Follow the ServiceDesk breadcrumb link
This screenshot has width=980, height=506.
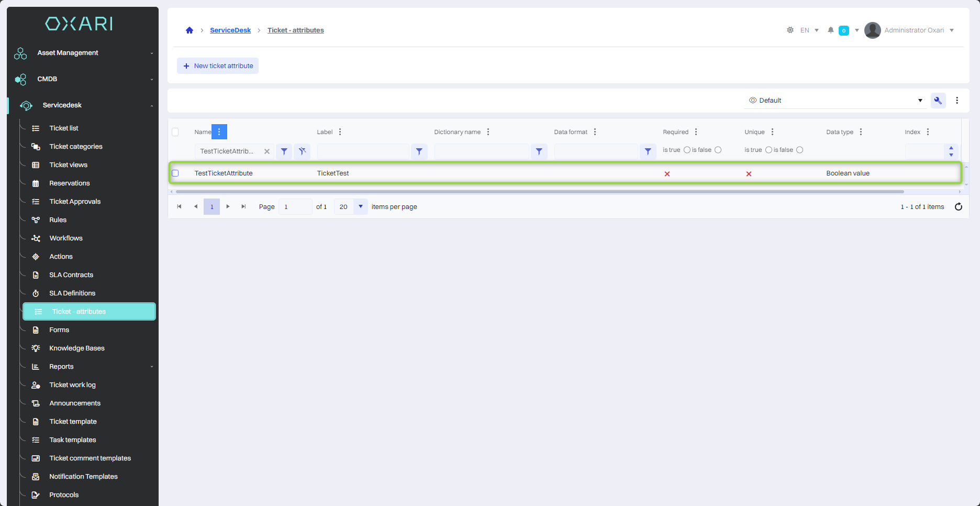click(230, 30)
